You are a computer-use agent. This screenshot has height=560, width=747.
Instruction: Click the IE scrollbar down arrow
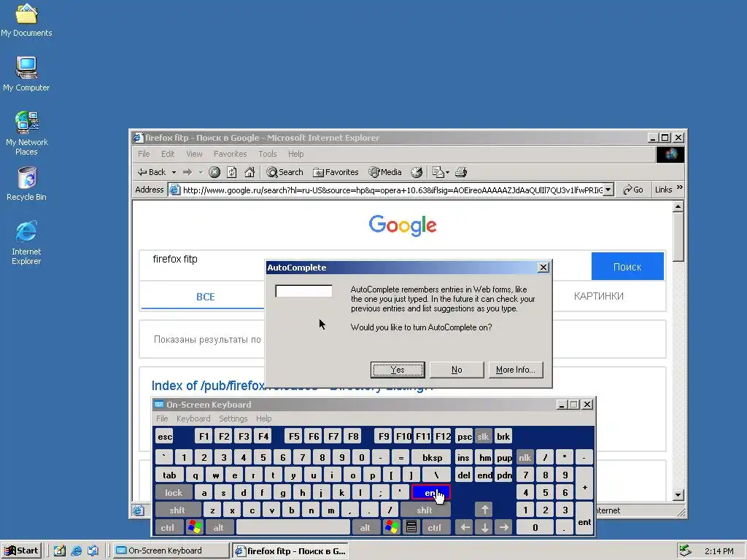coord(678,495)
